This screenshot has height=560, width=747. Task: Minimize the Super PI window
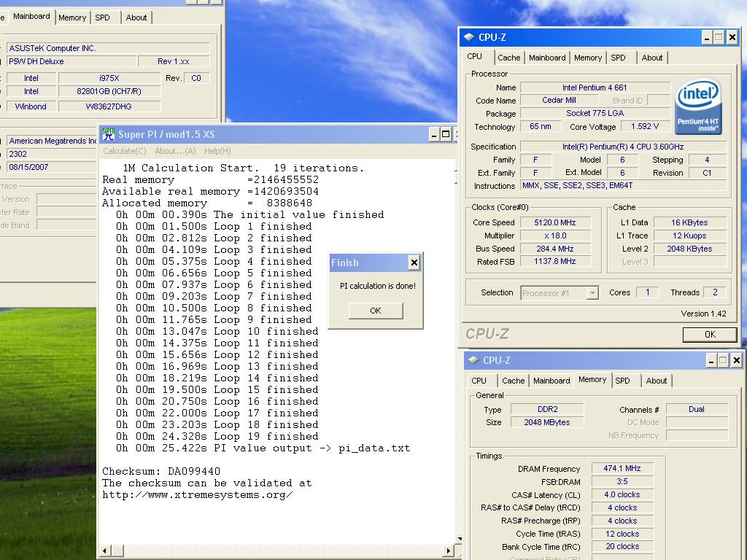[x=433, y=135]
